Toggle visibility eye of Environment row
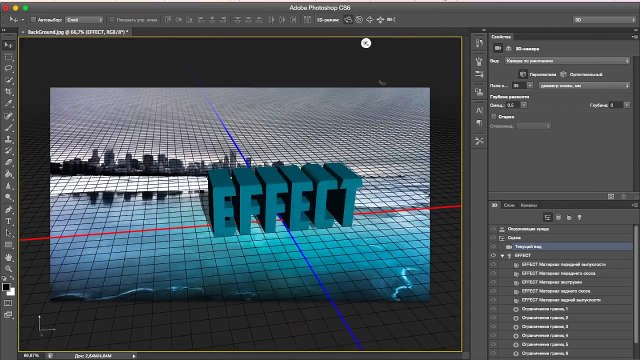The width and height of the screenshot is (640, 360). click(493, 229)
